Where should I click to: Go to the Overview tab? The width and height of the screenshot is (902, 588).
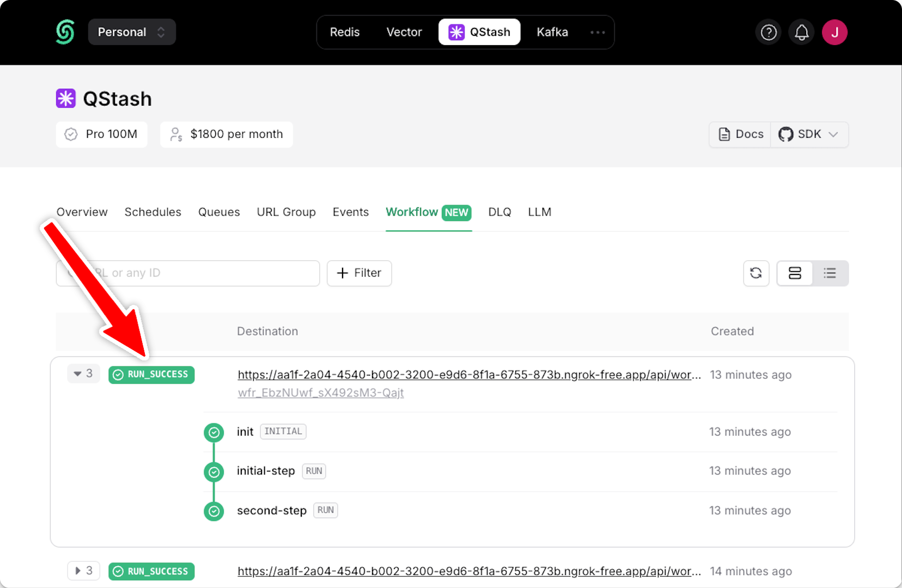(x=82, y=212)
